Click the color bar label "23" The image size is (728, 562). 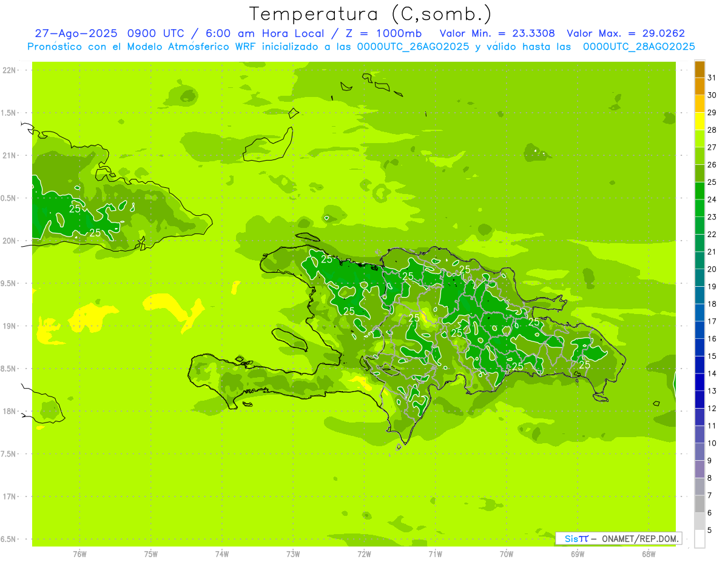coord(712,217)
